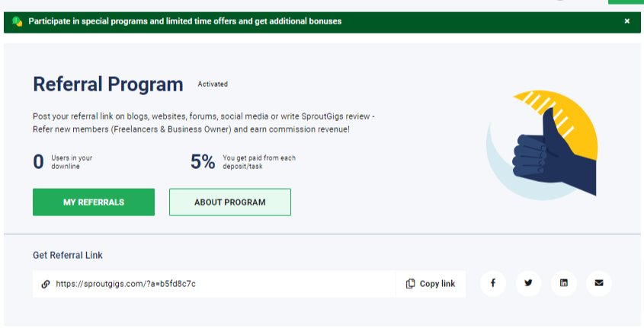Click the thumbs-up illustration
The height and width of the screenshot is (328, 644).
coord(543,145)
